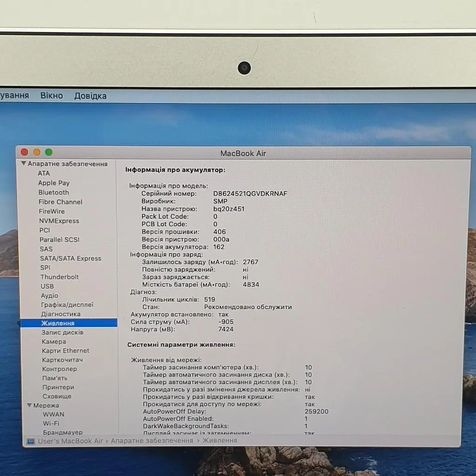Select Parallel SCSI in the sidebar
This screenshot has height=476, width=476.
click(59, 239)
